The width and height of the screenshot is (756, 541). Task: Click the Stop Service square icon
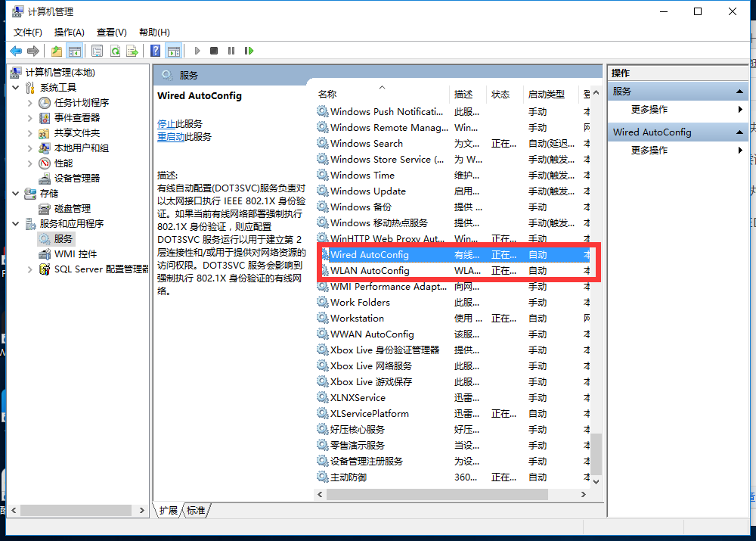pyautogui.click(x=214, y=51)
